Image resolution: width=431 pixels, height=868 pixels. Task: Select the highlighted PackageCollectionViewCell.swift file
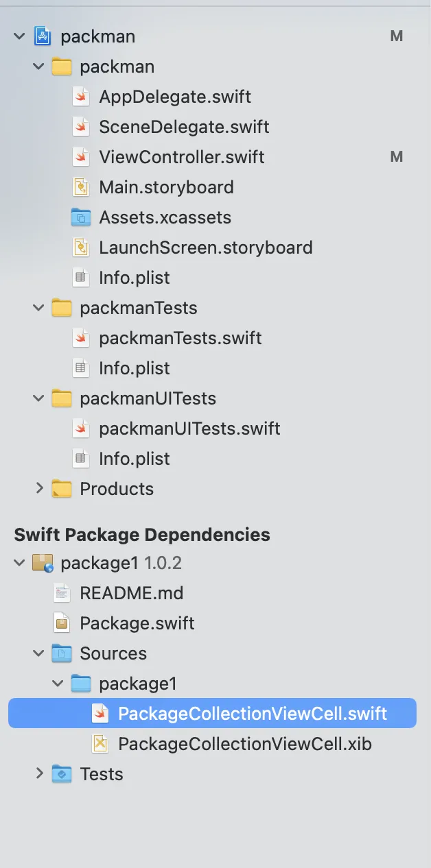[252, 714]
